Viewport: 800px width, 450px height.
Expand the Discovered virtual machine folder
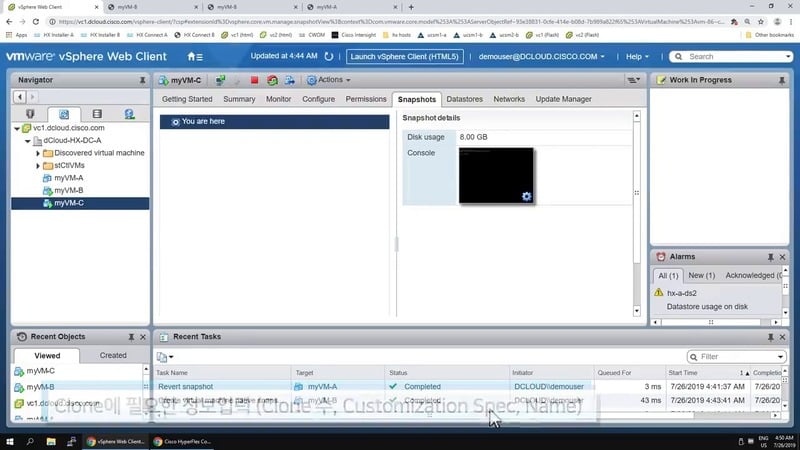pyautogui.click(x=38, y=153)
